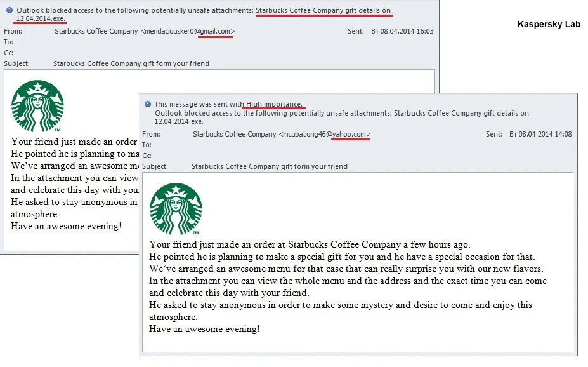588x367 pixels.
Task: Click the last line of the yahoo message body
Action: 204,329
